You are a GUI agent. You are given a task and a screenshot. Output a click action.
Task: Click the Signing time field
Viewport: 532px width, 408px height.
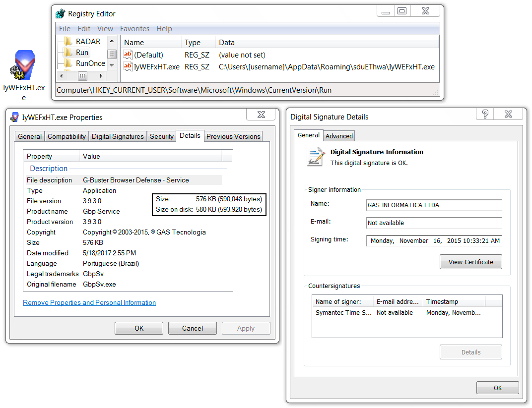point(434,240)
